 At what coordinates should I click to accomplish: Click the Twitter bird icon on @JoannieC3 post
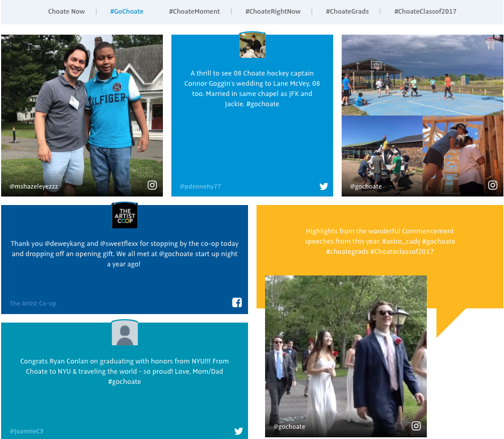pyautogui.click(x=238, y=430)
